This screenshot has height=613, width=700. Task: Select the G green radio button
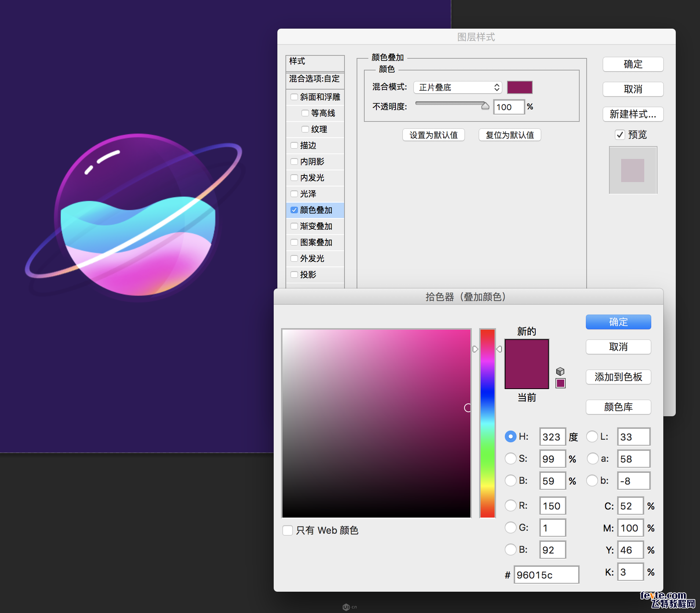(510, 527)
